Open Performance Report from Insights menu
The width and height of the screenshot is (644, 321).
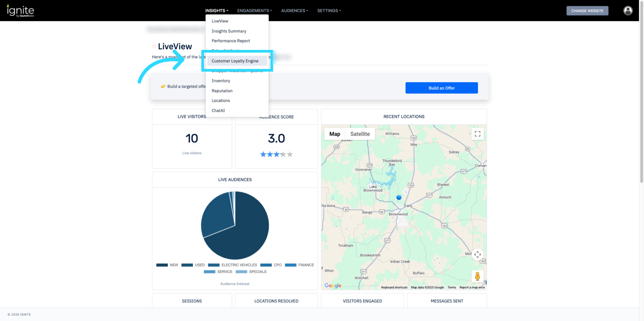point(230,41)
